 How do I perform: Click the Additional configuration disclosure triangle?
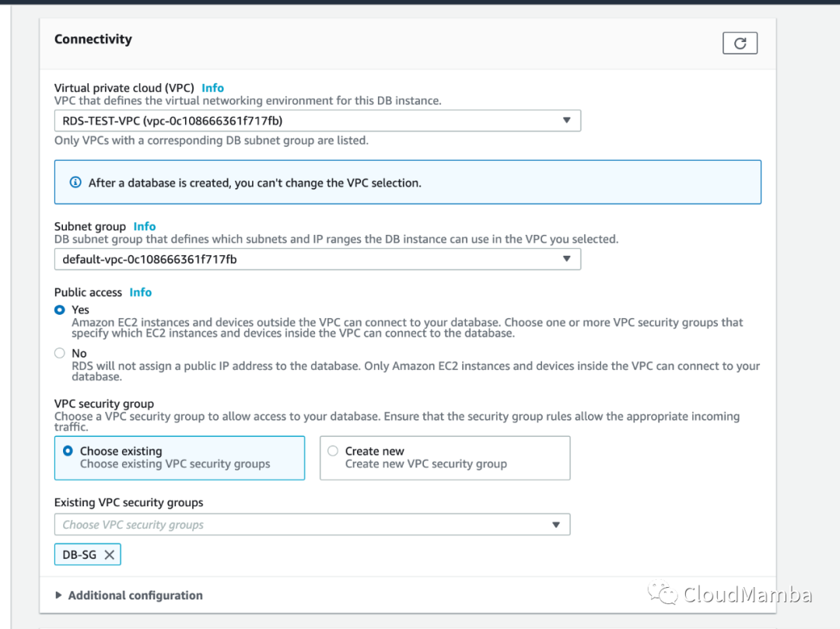coord(59,596)
